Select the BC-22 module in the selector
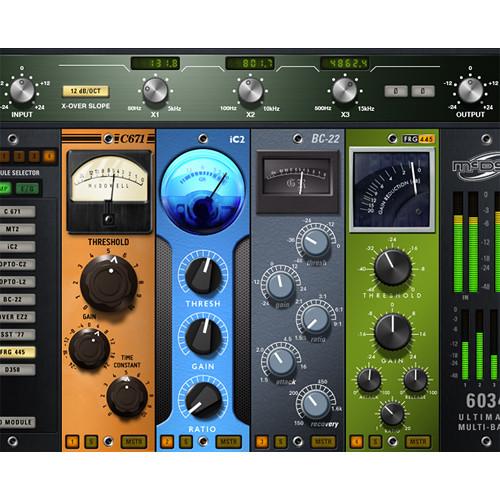The image size is (500, 500). pos(17,299)
